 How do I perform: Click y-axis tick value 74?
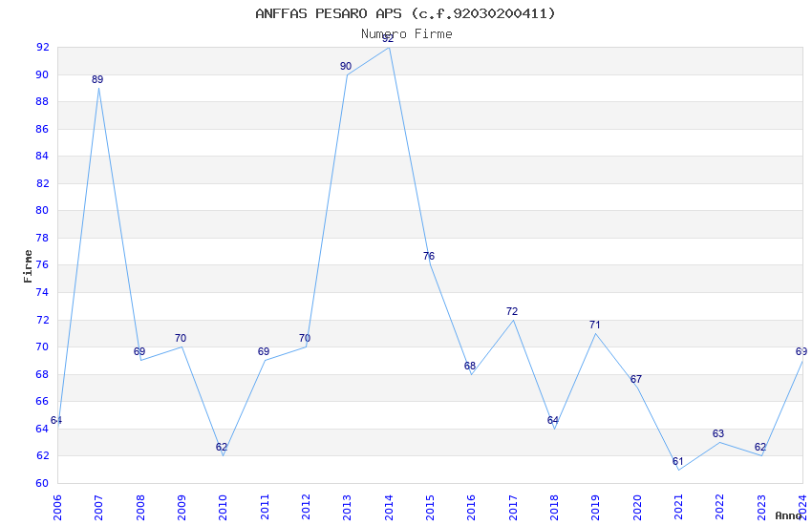(x=42, y=292)
